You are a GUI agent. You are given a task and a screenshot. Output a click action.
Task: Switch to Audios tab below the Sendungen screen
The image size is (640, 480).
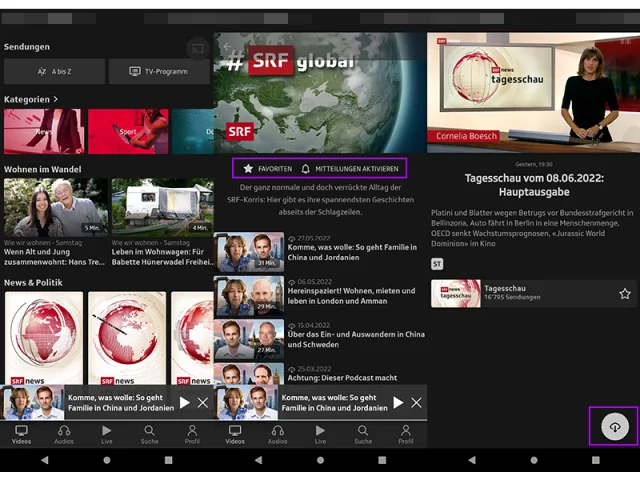pyautogui.click(x=64, y=433)
